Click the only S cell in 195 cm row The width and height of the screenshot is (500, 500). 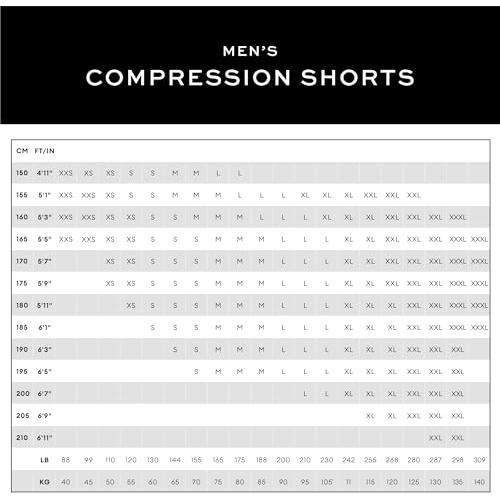tap(196, 371)
